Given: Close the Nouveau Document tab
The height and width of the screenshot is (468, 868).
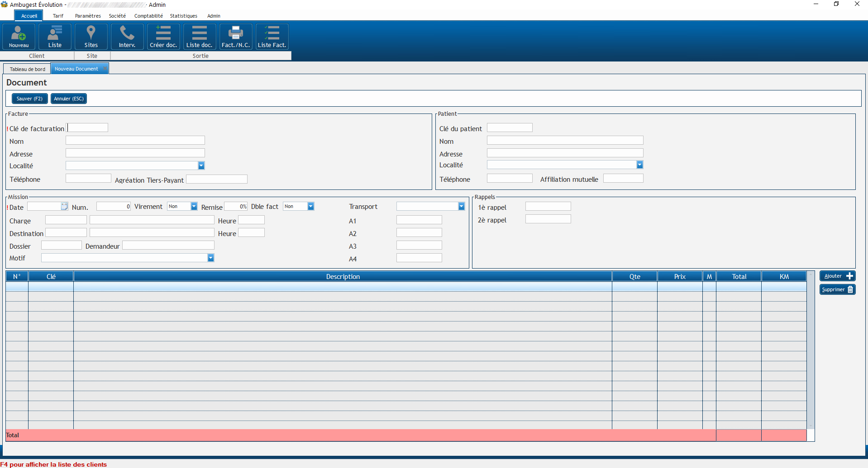Looking at the screenshot, I should pyautogui.click(x=105, y=69).
